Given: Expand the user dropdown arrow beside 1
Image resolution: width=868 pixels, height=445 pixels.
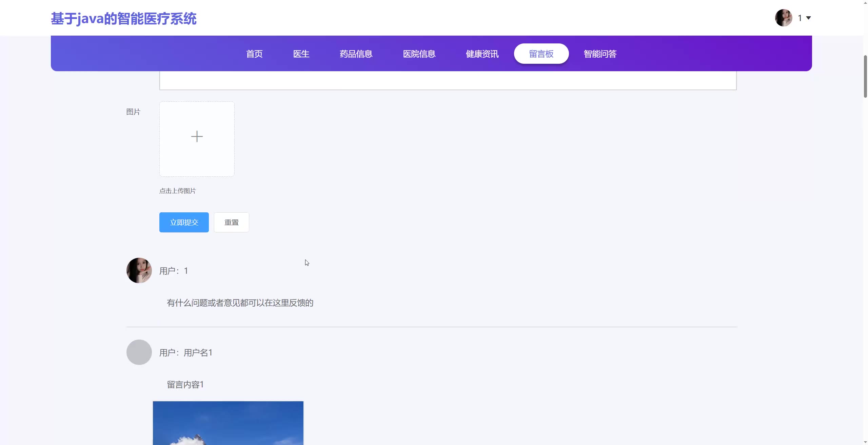Looking at the screenshot, I should (x=808, y=18).
